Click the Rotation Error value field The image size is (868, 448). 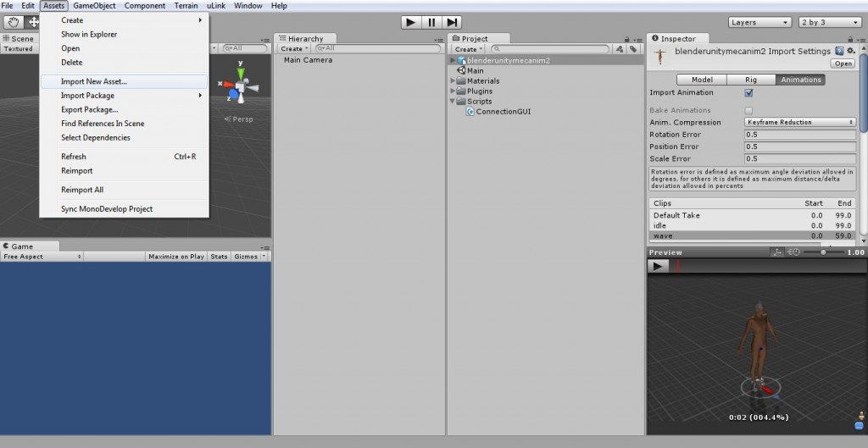[x=800, y=135]
